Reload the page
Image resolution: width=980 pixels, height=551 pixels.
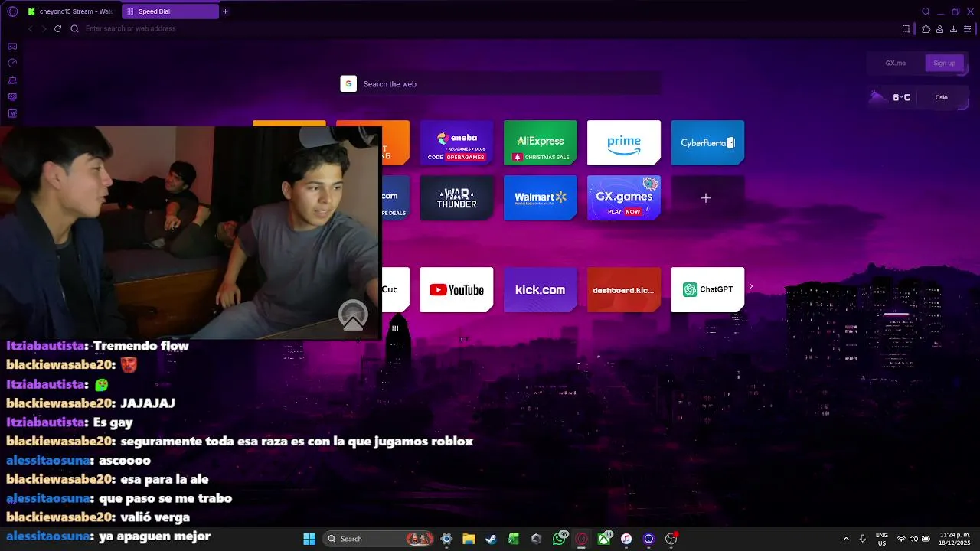[x=57, y=28]
